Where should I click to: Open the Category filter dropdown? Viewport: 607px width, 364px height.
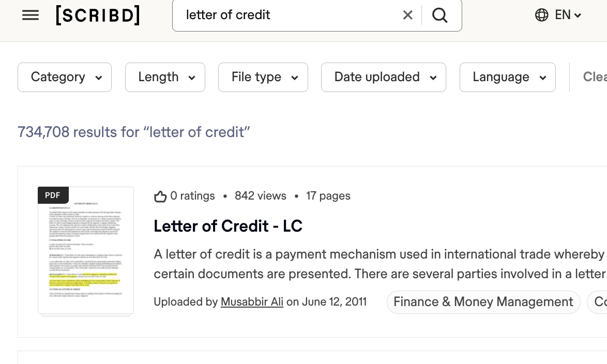point(64,77)
